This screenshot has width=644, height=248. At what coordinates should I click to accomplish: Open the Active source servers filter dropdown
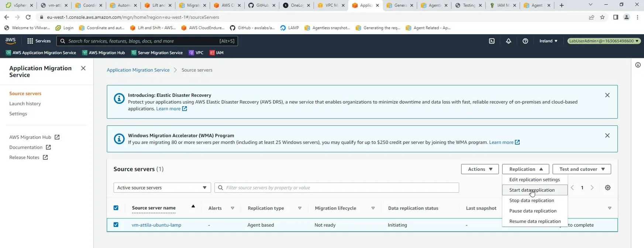[x=162, y=187]
